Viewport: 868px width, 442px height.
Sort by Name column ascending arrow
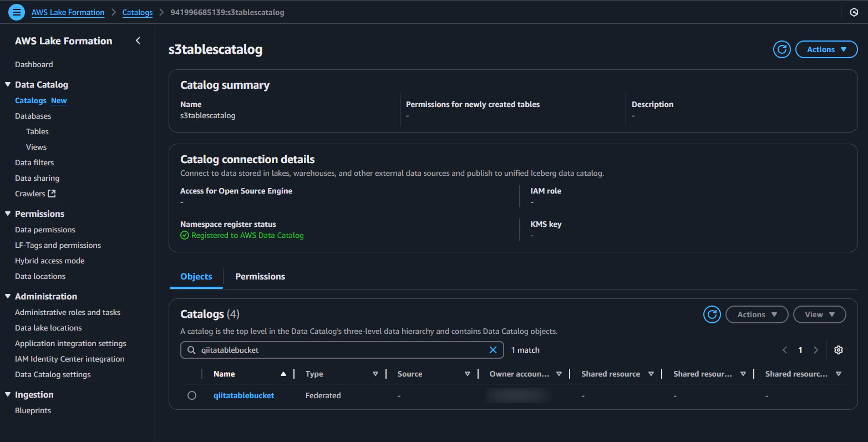point(283,374)
